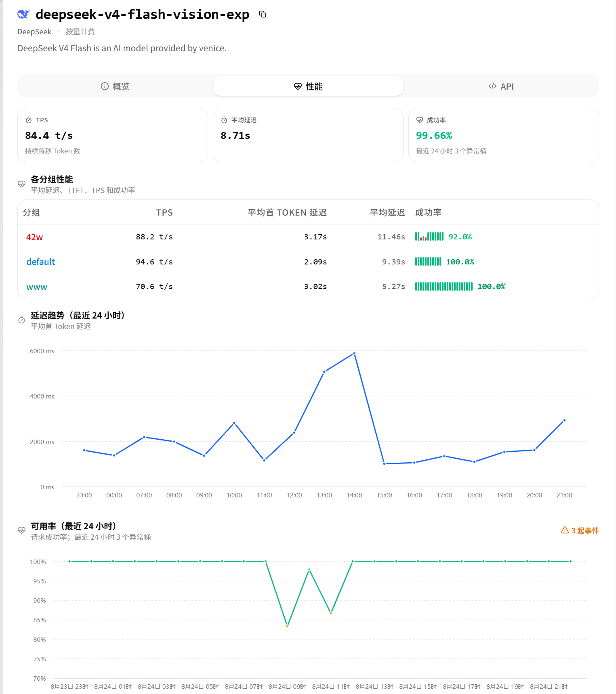Click the stopwatch icon beside 延迟趋势 heading

tap(22, 320)
